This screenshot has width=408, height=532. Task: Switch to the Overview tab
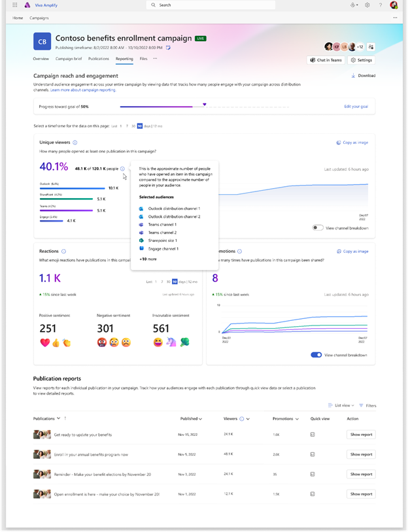41,59
